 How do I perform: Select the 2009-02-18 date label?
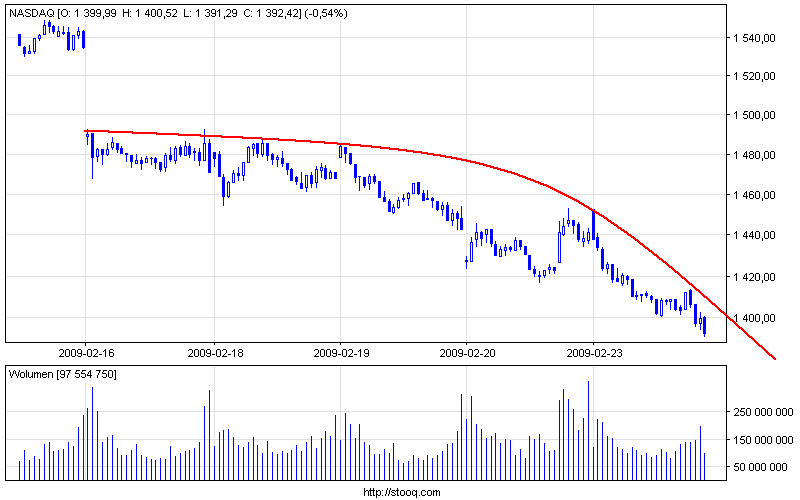coord(212,352)
